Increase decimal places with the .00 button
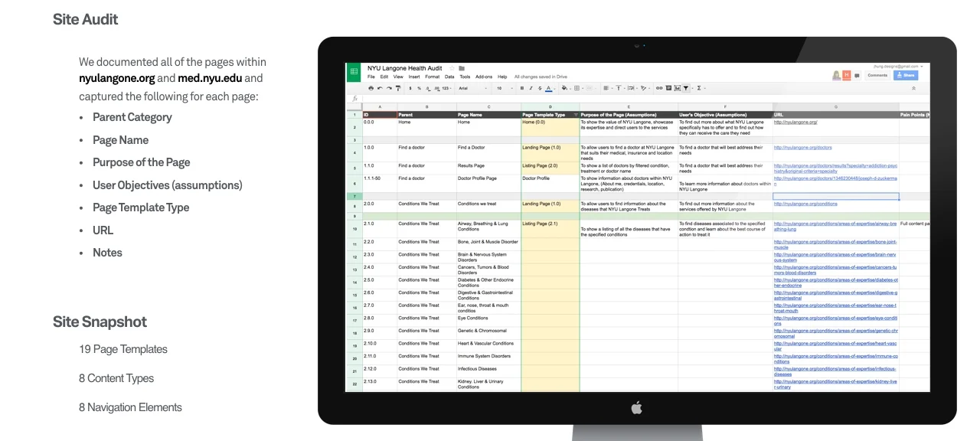 coord(437,89)
